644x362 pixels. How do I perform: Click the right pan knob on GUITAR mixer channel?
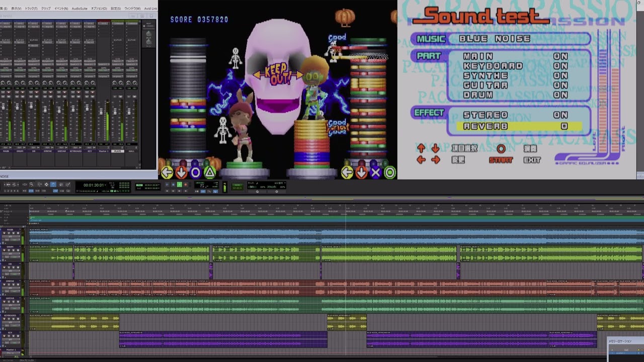pyautogui.click(x=65, y=83)
